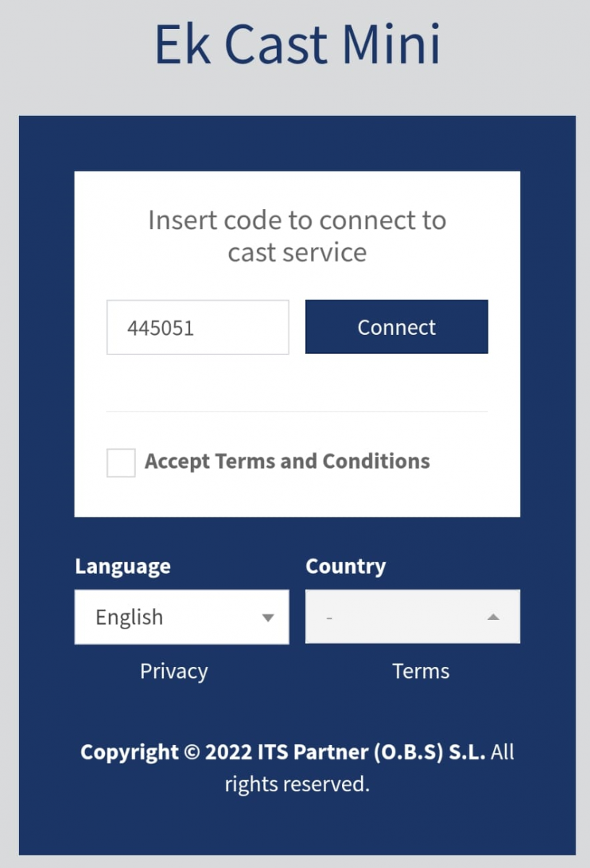Click the Country field label
This screenshot has width=590, height=868.
[346, 566]
